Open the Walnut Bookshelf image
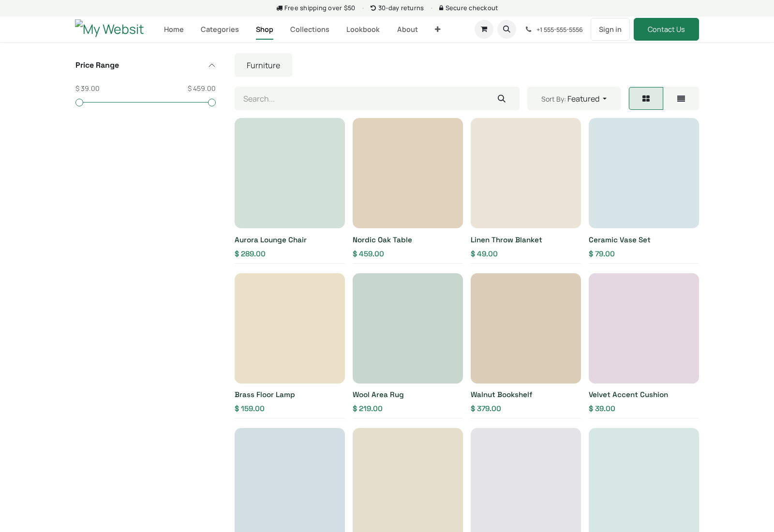 [x=526, y=328]
